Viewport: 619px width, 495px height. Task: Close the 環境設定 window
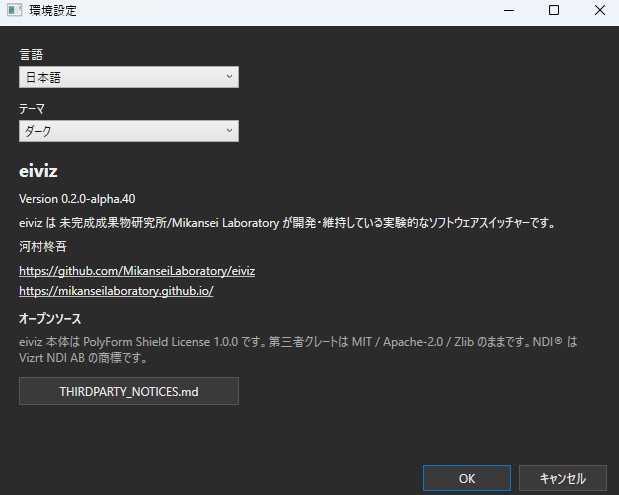click(600, 10)
